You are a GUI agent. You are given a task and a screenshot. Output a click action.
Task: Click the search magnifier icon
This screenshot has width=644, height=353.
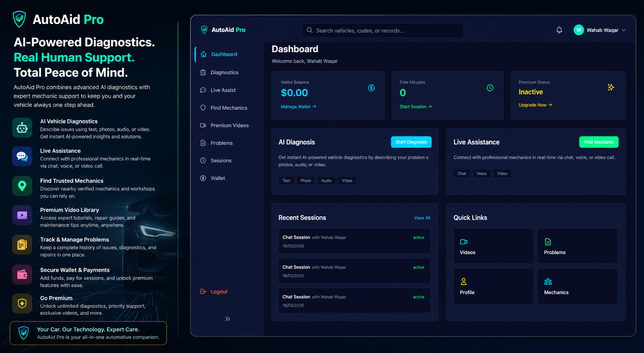click(310, 30)
